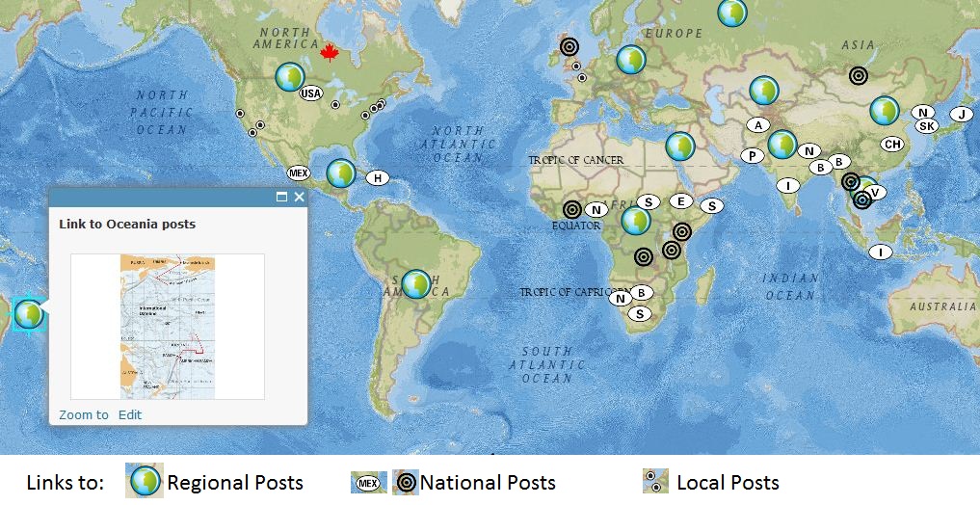Viewport: 980px width, 505px height.
Task: Click the Zoom to link in popup
Action: tap(84, 415)
